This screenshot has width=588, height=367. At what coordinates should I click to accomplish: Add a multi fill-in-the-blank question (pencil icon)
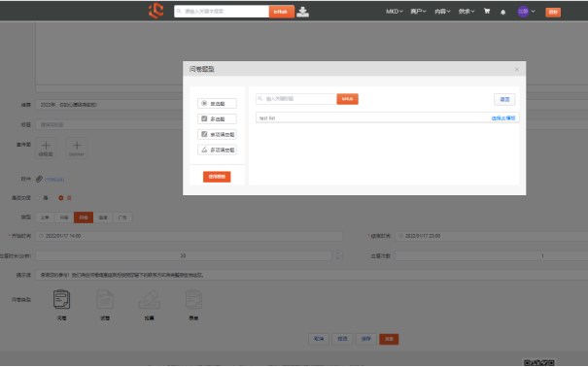(x=217, y=150)
